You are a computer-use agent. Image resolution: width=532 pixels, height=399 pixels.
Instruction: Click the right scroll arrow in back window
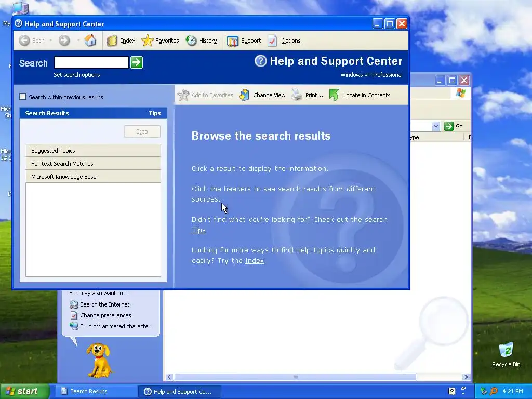(466, 377)
